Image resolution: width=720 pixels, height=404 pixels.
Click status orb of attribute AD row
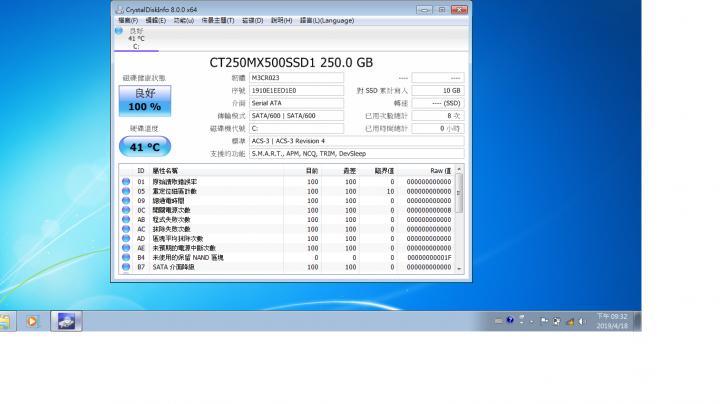[126, 239]
